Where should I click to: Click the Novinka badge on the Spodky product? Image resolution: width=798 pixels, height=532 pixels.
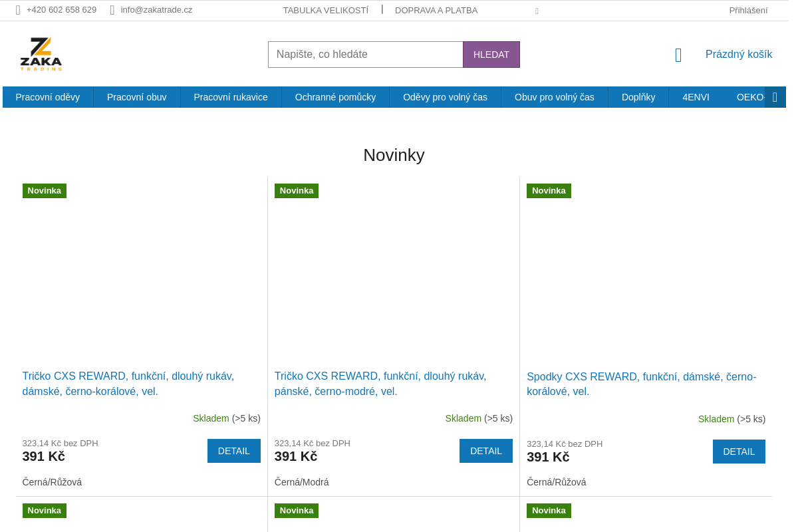(x=549, y=191)
